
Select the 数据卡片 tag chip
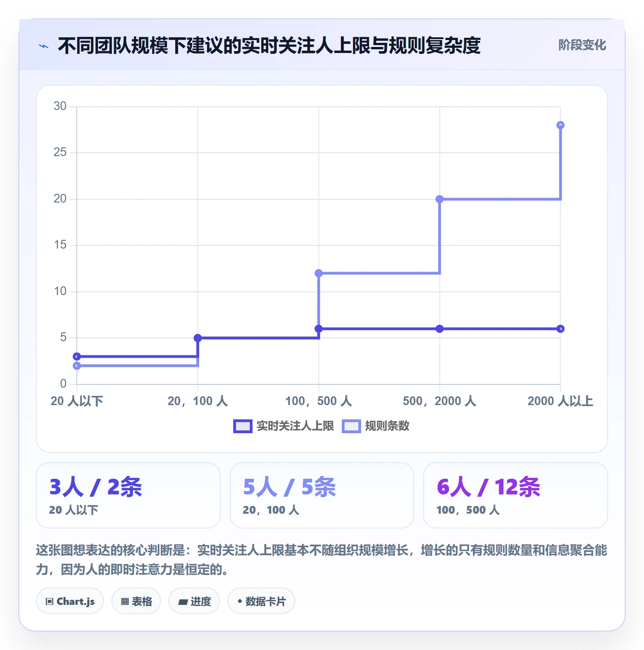pyautogui.click(x=261, y=601)
